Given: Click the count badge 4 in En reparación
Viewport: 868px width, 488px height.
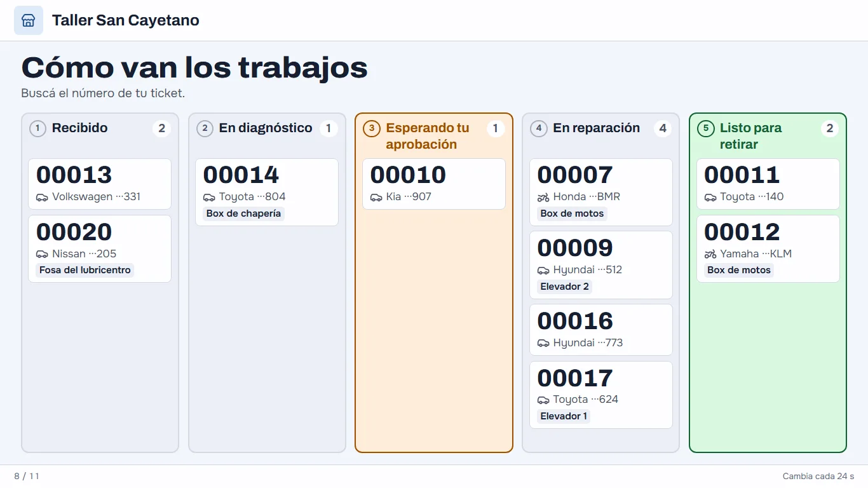Looking at the screenshot, I should click(663, 128).
